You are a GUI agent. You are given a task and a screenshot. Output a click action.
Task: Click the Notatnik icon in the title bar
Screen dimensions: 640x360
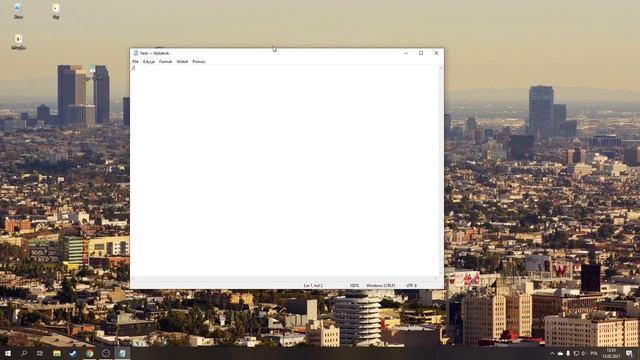(136, 53)
